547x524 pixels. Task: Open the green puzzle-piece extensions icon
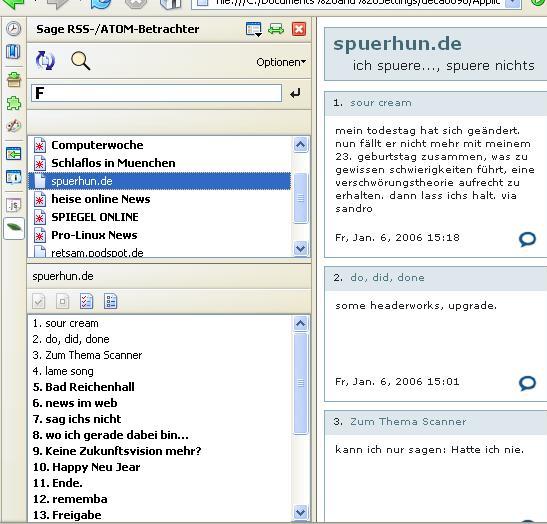(x=14, y=103)
